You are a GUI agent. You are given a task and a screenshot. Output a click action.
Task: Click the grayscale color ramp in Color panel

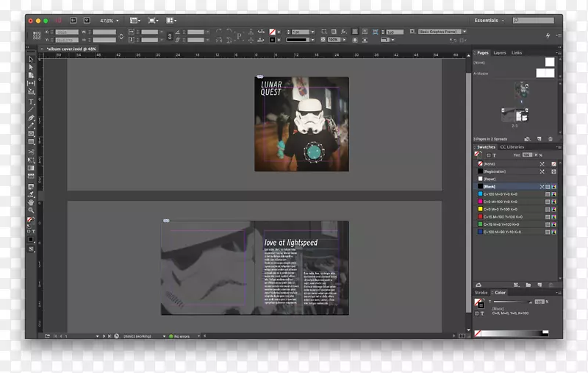[512, 333]
